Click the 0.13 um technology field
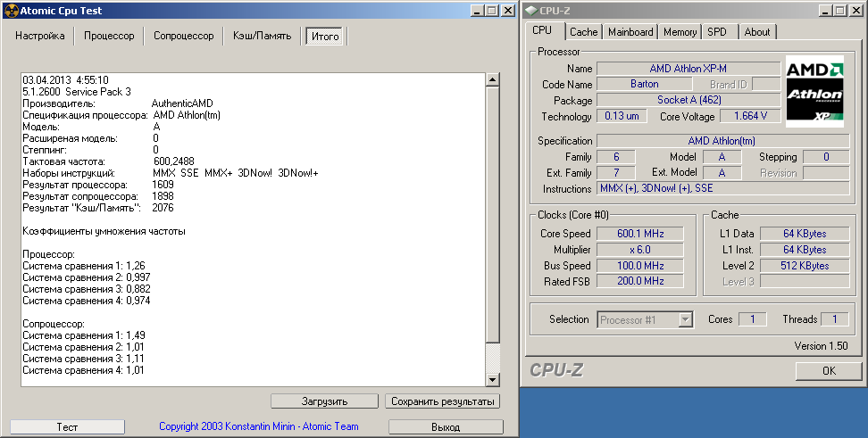 click(622, 116)
